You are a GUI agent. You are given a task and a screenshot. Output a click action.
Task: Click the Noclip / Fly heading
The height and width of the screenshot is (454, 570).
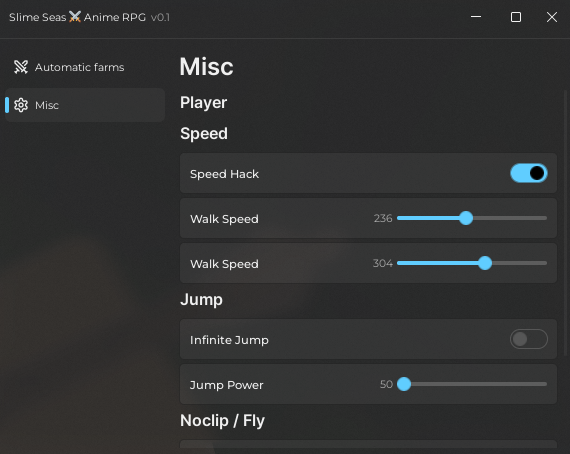coord(222,421)
